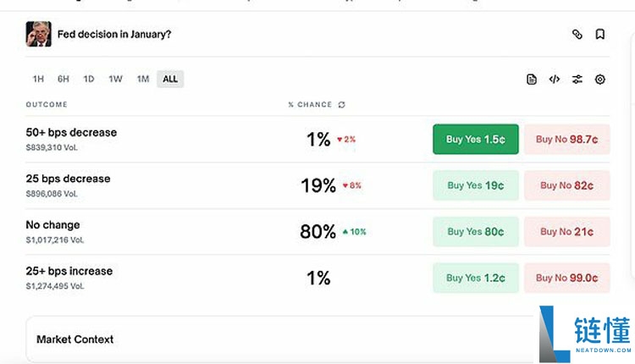635x364 pixels.
Task: Select the 6H time range
Action: (x=63, y=80)
